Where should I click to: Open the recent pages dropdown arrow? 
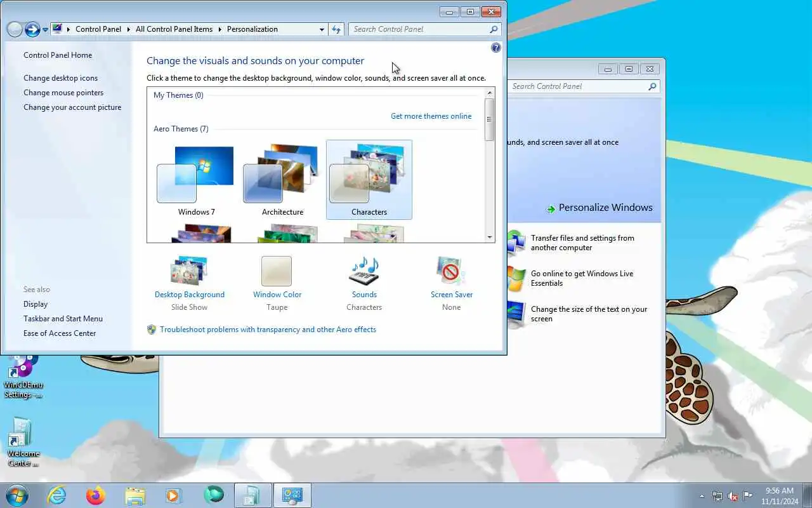pos(45,30)
